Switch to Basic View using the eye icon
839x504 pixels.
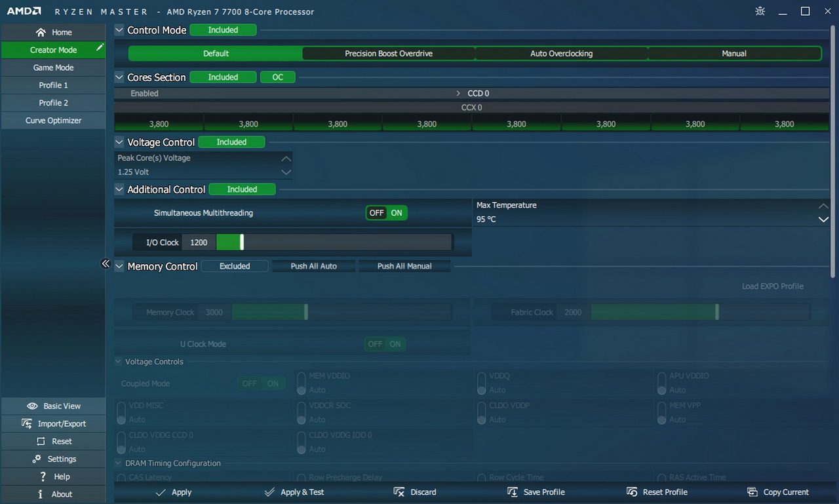coord(53,406)
